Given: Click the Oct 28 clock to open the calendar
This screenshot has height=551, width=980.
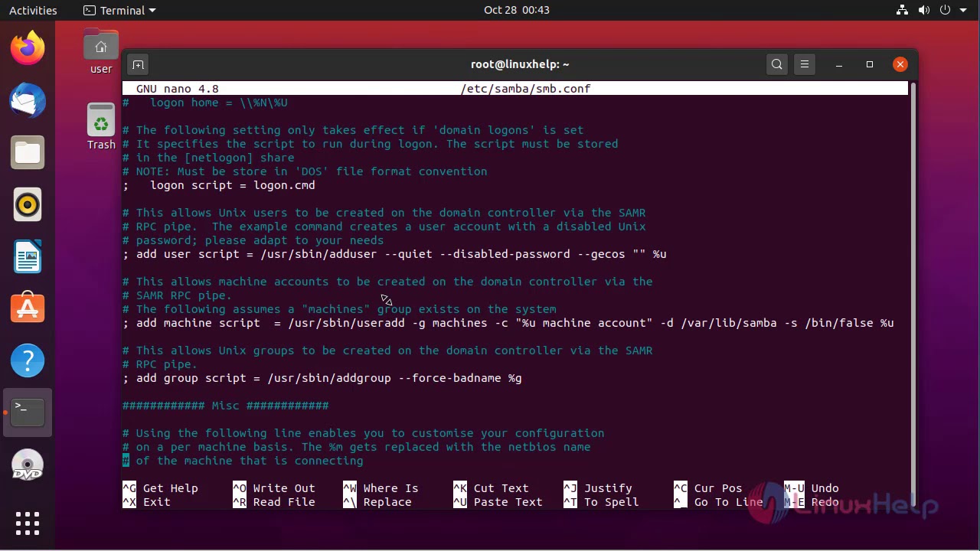Looking at the screenshot, I should pyautogui.click(x=517, y=10).
